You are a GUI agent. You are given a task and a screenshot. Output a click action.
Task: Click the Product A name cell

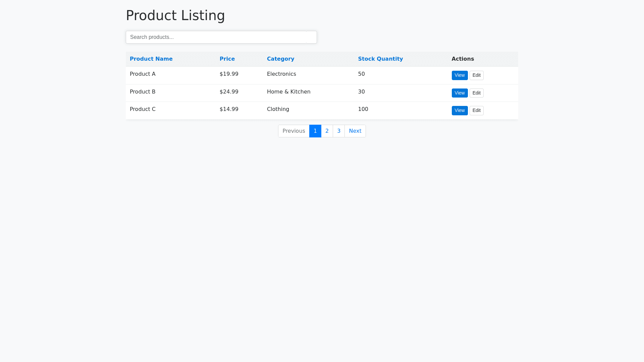pos(143,74)
